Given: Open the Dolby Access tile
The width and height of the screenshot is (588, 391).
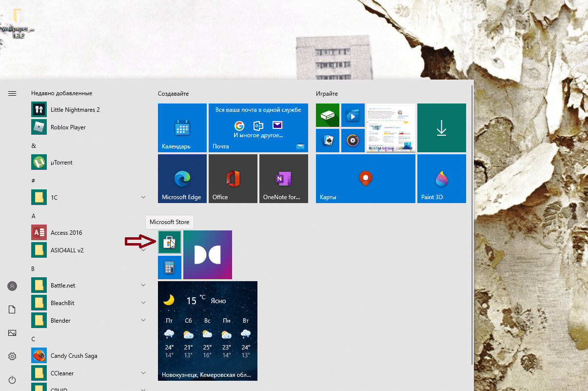Looking at the screenshot, I should pyautogui.click(x=208, y=255).
